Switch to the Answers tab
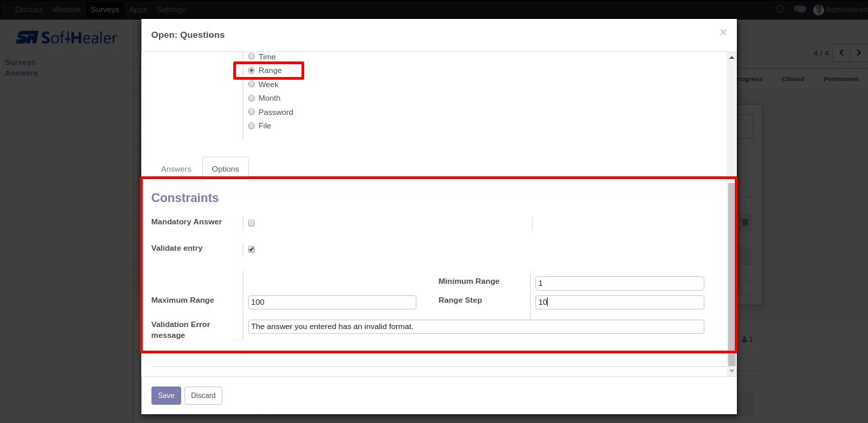Image resolution: width=868 pixels, height=423 pixels. pos(176,169)
